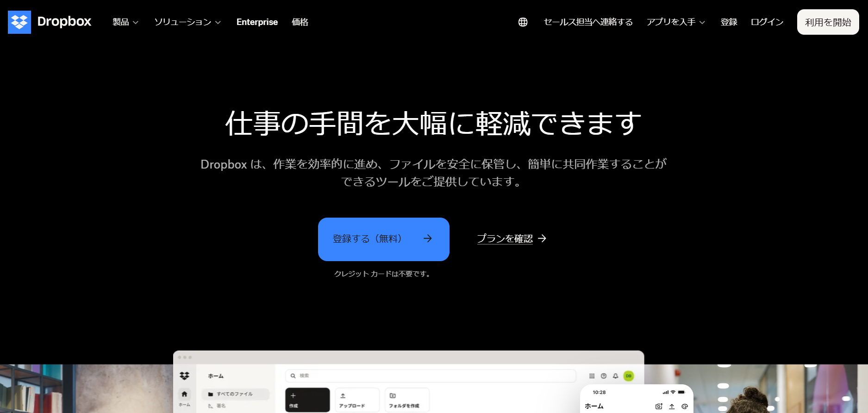Click upload arrow icon in phone preview

[x=672, y=407]
